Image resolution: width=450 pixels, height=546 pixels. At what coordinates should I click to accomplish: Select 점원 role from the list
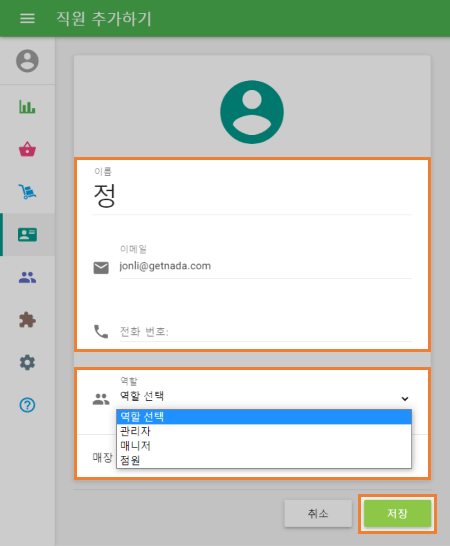point(264,460)
